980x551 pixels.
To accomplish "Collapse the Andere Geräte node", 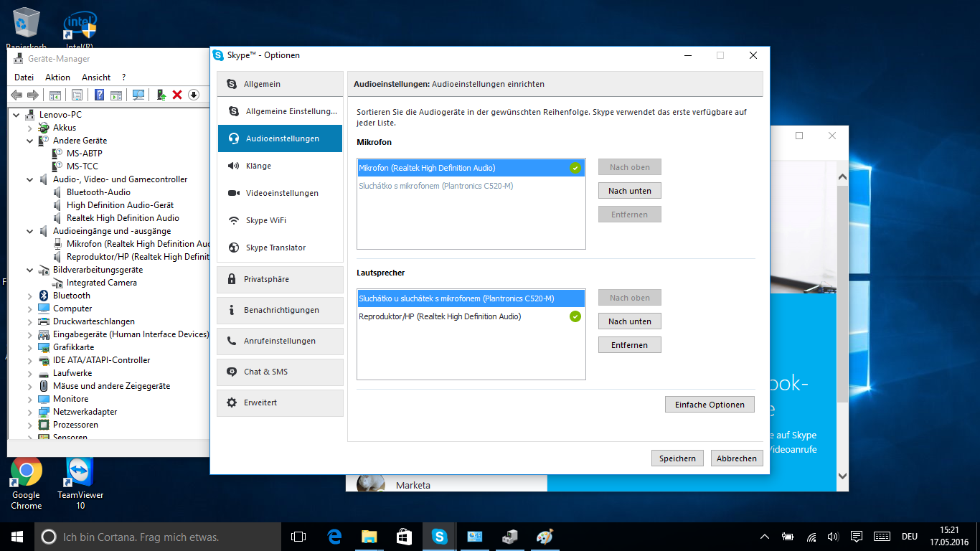I will click(29, 141).
